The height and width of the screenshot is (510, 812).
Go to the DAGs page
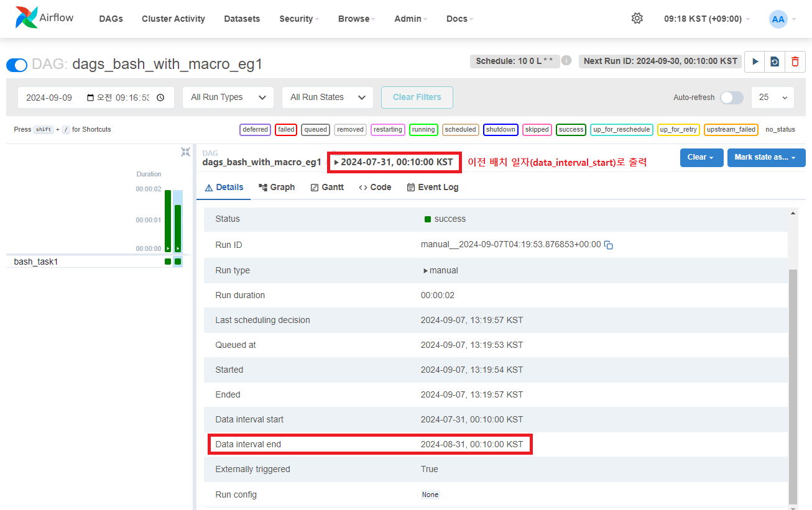(111, 19)
